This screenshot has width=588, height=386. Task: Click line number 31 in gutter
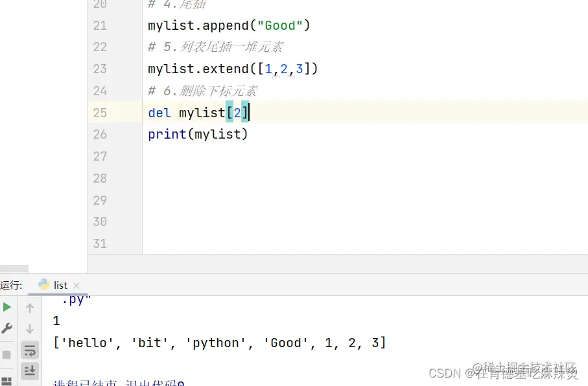click(x=100, y=244)
